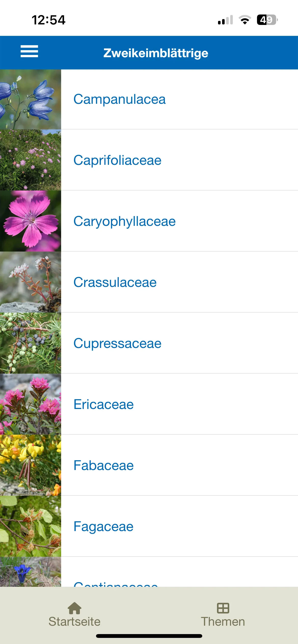Select Caryophyllaceae from the list
298x644 pixels.
point(125,221)
